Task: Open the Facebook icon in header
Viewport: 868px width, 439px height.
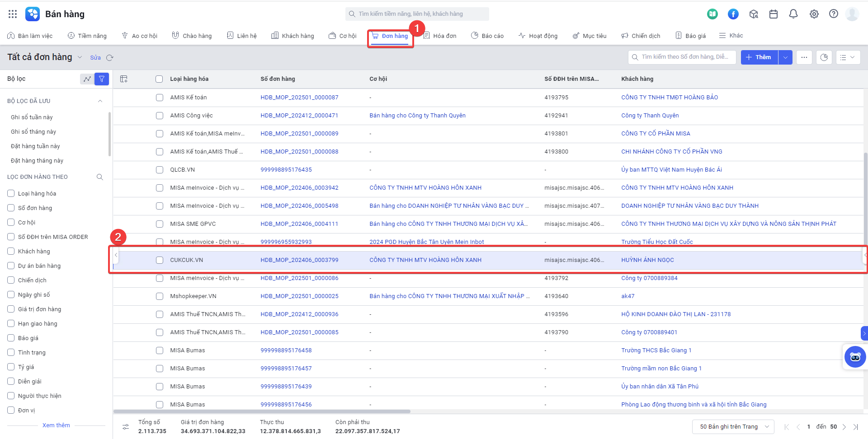Action: click(733, 14)
